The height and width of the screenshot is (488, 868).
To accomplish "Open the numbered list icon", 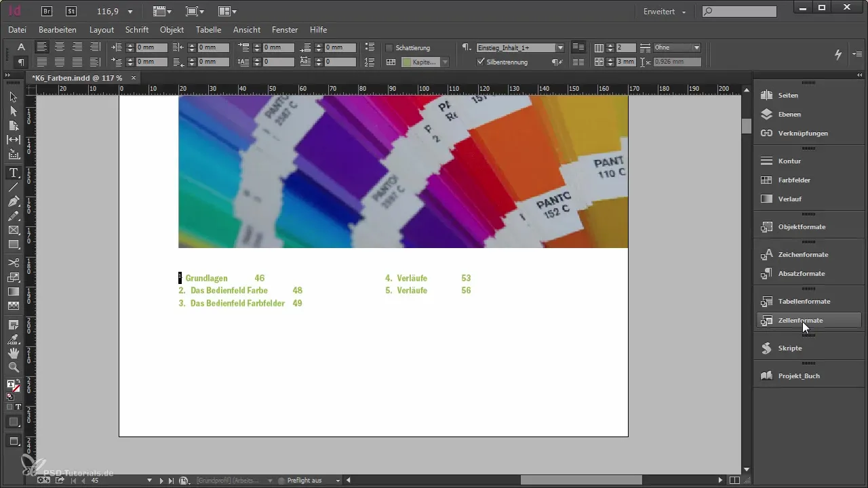I will tap(370, 62).
